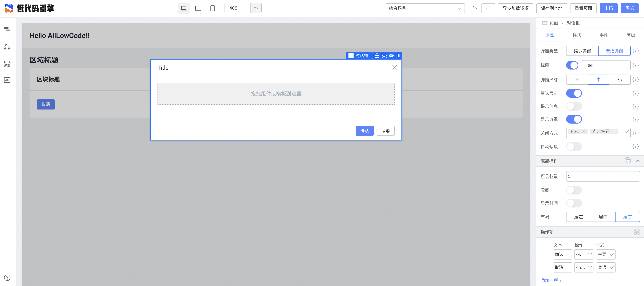Delete the dialog using trash icon
Image resolution: width=644 pixels, height=286 pixels.
pos(399,55)
